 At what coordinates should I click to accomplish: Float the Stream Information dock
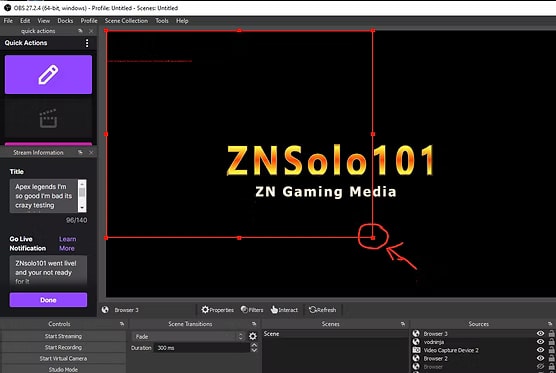tap(80, 152)
